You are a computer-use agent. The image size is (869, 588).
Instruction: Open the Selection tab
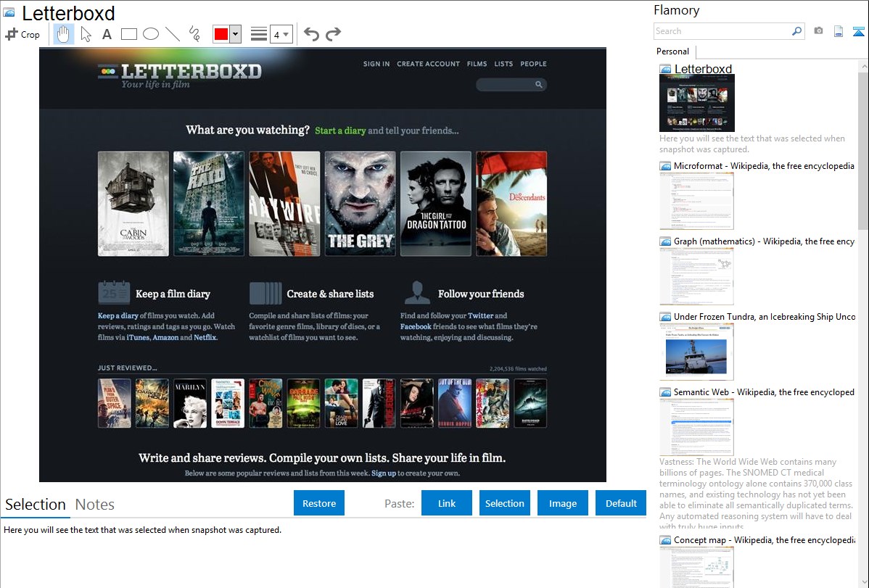pos(36,505)
